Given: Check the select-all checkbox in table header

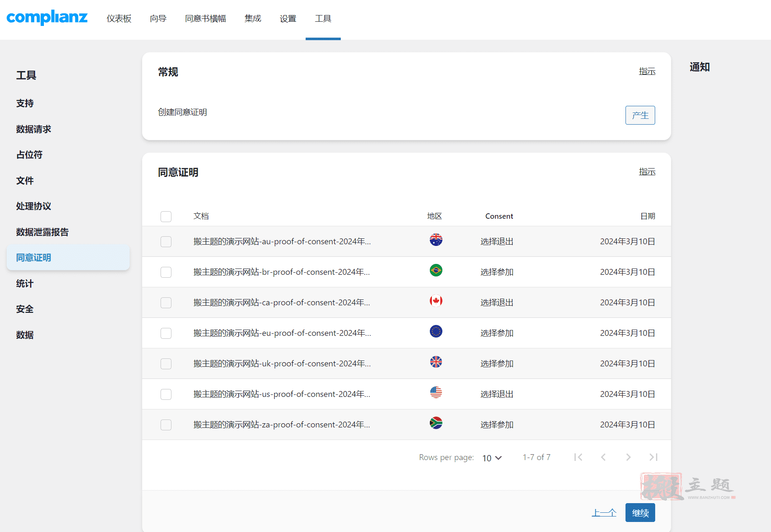Looking at the screenshot, I should pos(166,216).
